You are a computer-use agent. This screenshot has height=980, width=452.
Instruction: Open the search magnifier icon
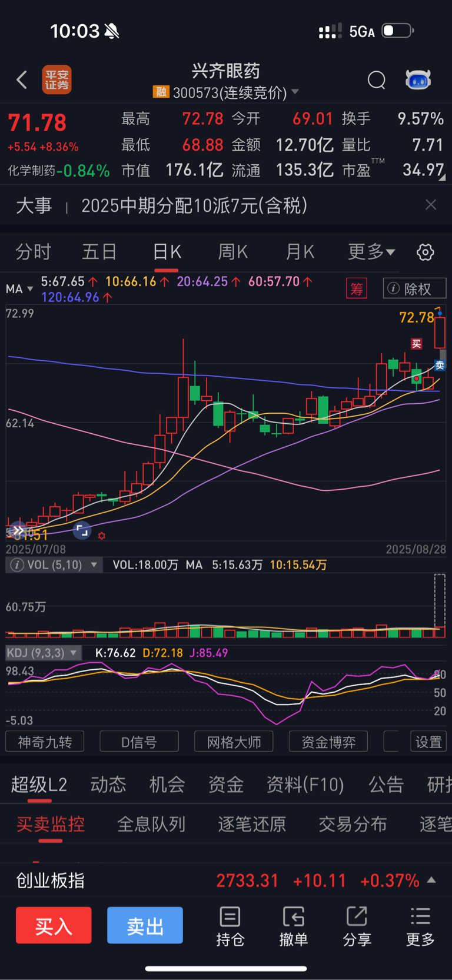click(x=377, y=79)
